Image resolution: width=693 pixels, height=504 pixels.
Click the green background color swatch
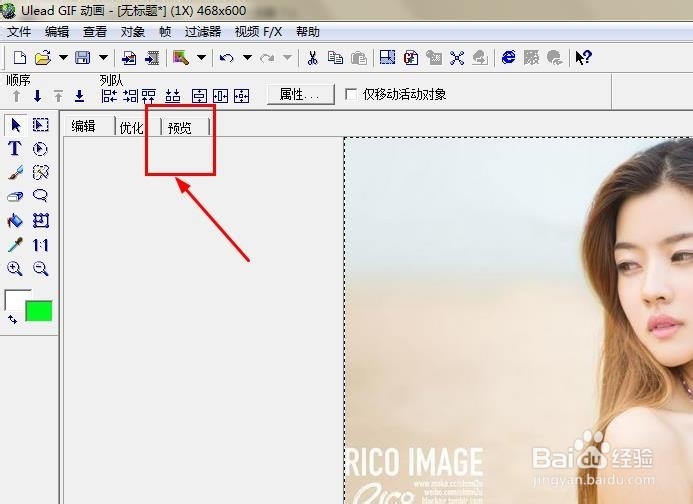tap(39, 311)
